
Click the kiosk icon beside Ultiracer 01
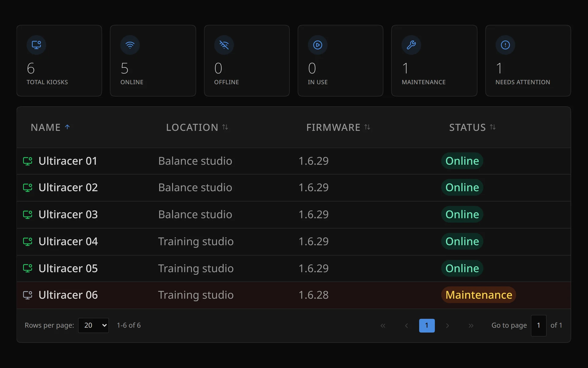click(x=28, y=161)
